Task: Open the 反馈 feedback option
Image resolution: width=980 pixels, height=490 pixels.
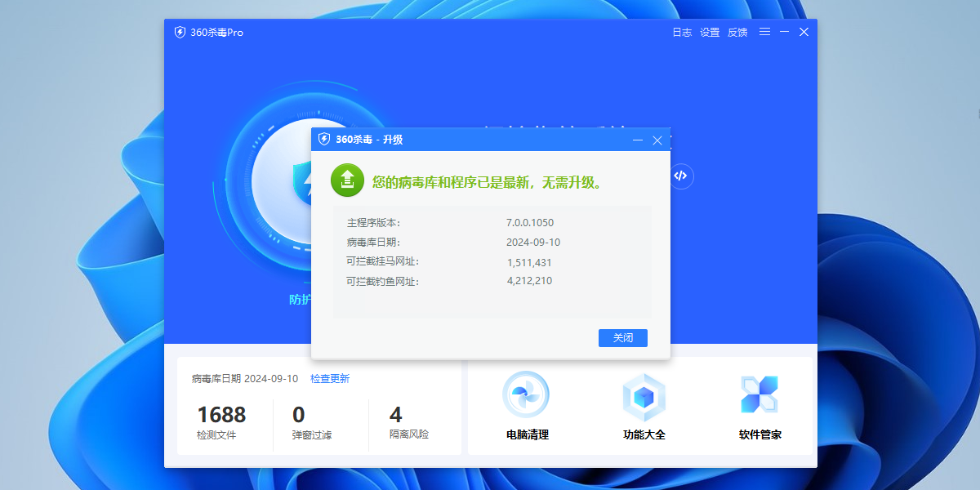Action: (x=737, y=32)
